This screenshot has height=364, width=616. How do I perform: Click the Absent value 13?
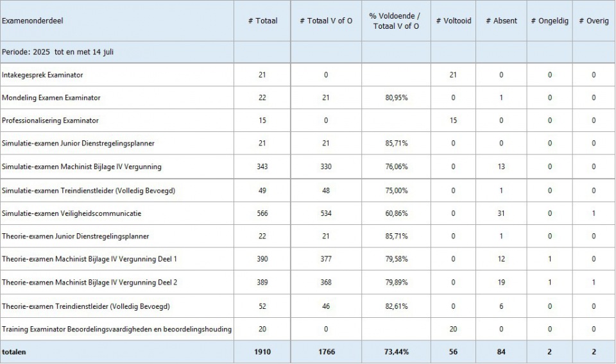(501, 167)
